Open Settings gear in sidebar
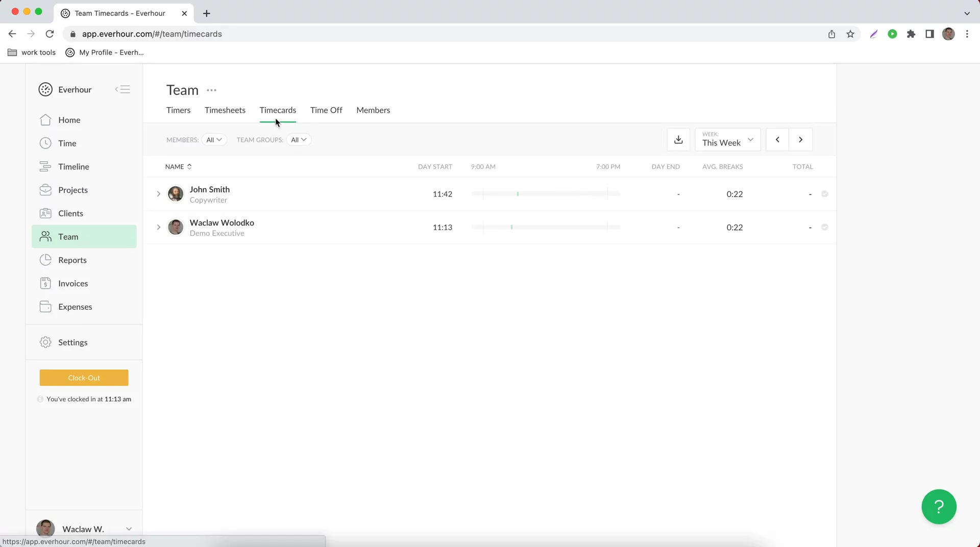980x547 pixels. 45,342
